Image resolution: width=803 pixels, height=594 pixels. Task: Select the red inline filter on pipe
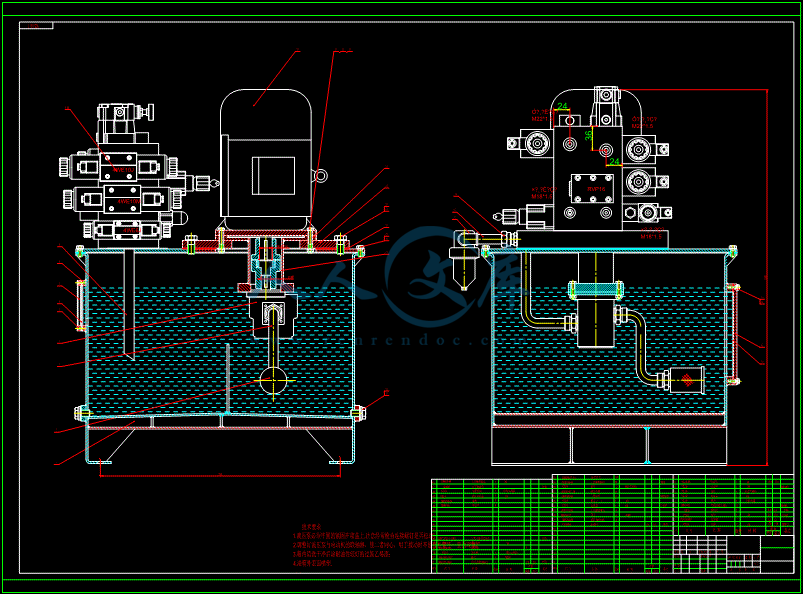(x=685, y=380)
